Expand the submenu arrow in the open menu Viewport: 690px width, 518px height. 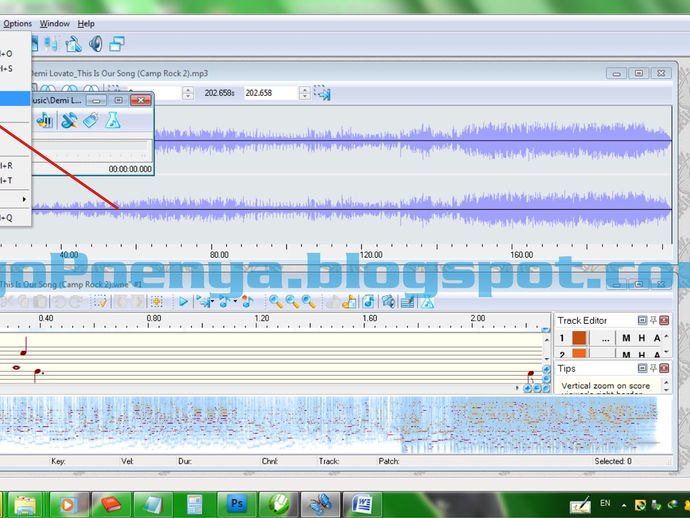pyautogui.click(x=24, y=199)
